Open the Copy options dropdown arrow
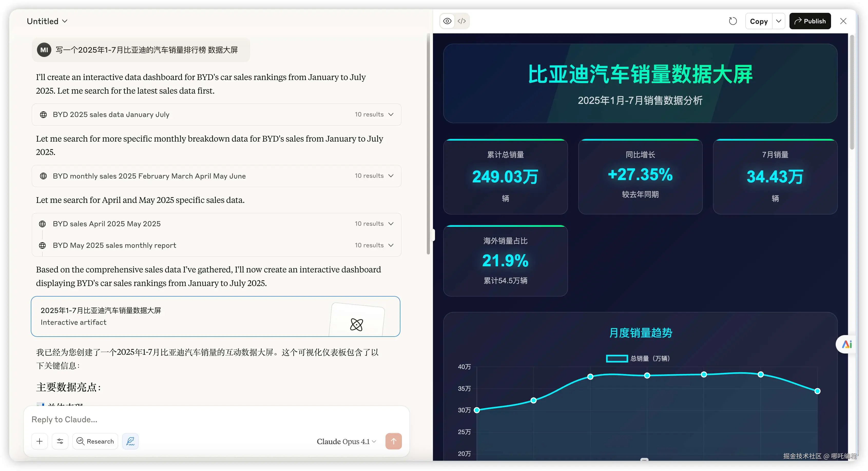Viewport: 868px width, 471px height. pos(778,21)
